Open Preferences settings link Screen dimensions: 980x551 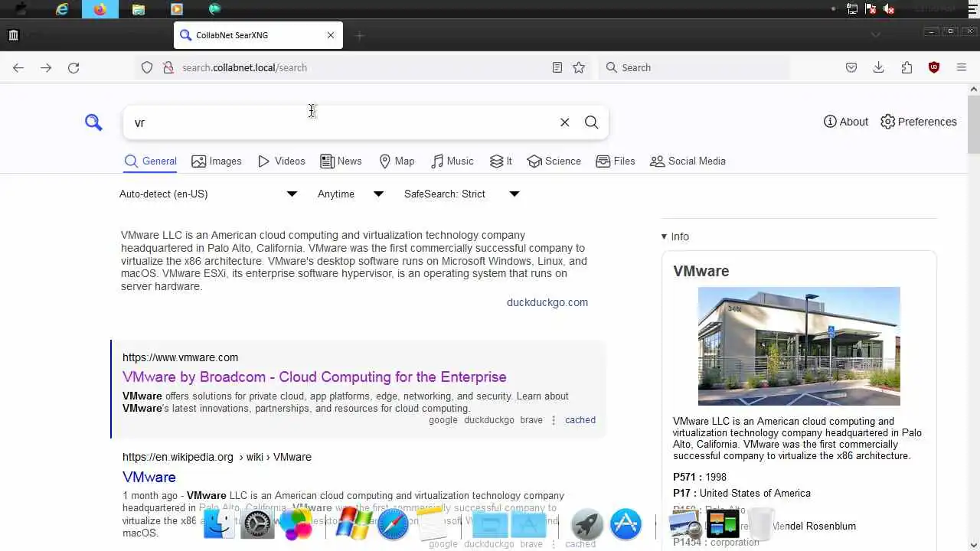click(x=919, y=122)
